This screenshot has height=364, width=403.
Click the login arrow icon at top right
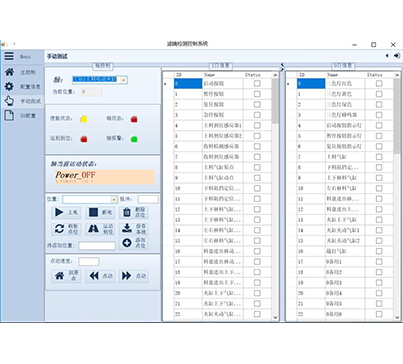pyautogui.click(x=397, y=56)
